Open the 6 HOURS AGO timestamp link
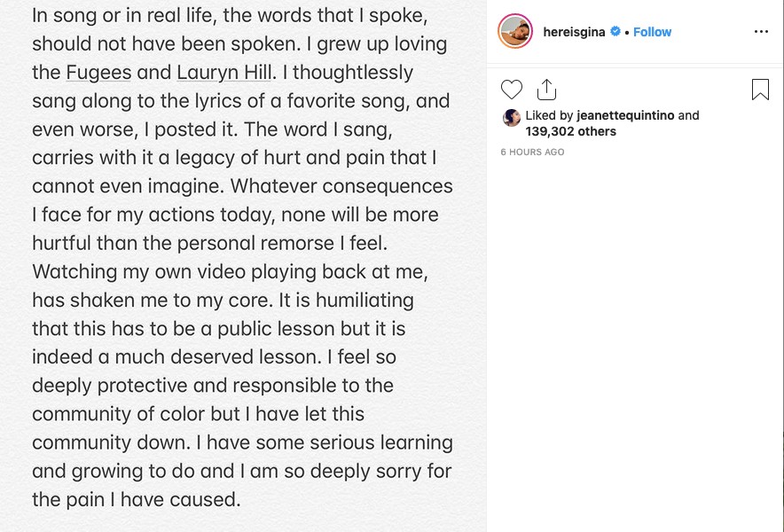The height and width of the screenshot is (532, 784). 532,152
